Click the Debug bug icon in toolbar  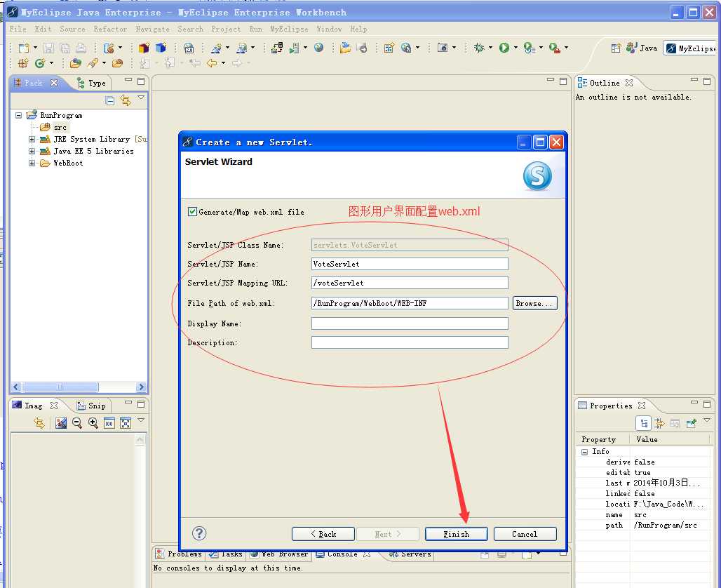(x=478, y=48)
